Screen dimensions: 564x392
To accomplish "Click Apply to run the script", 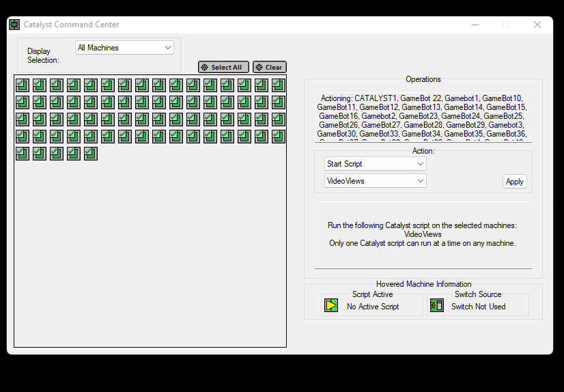I will tap(514, 182).
